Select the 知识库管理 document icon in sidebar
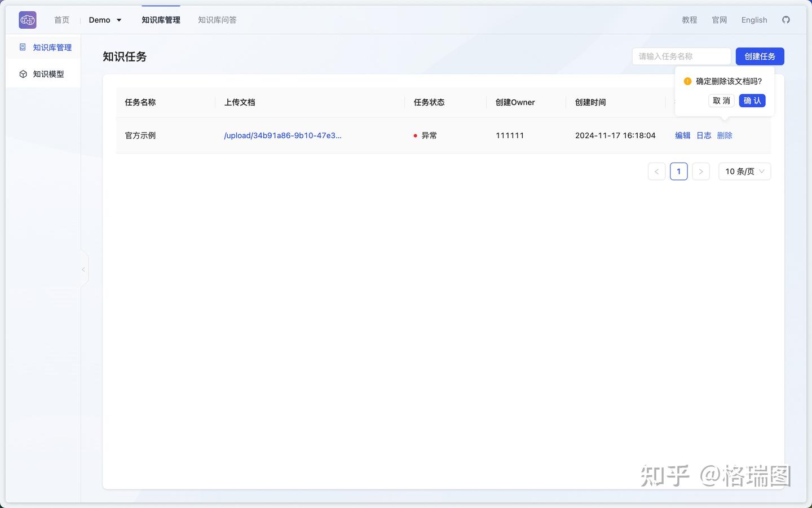Viewport: 812px width, 508px height. click(x=23, y=47)
